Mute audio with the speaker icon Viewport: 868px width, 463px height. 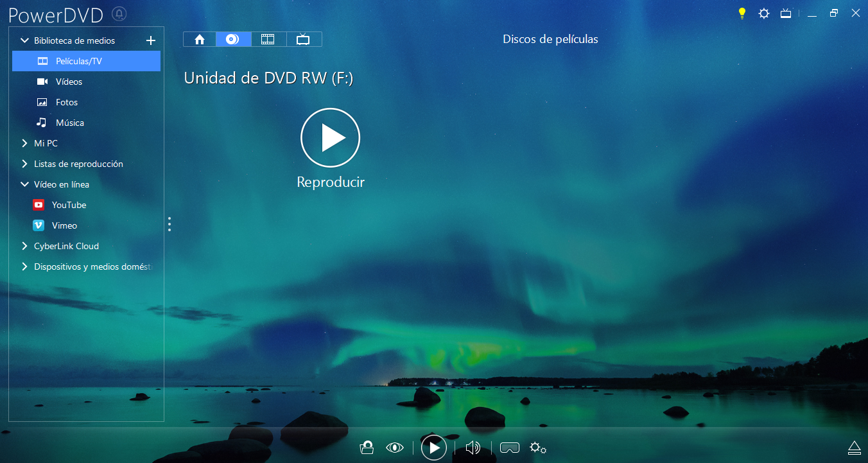[x=473, y=448]
